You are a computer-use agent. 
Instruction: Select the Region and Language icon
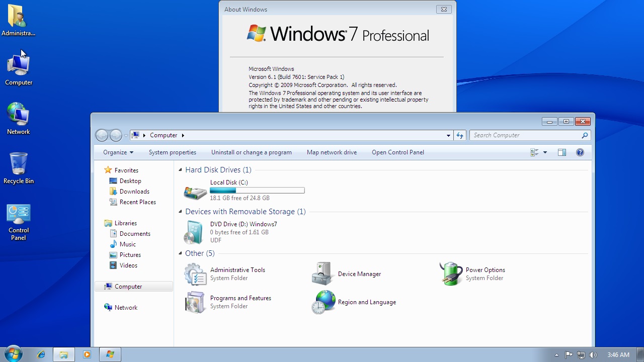[x=323, y=302]
